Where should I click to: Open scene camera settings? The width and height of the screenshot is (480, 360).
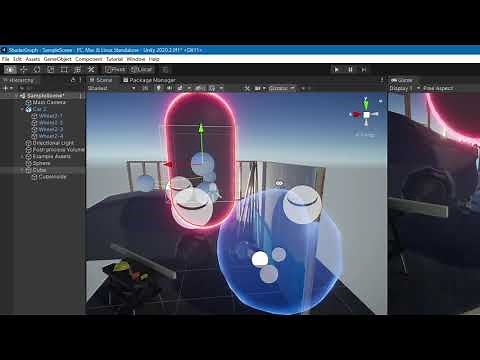pyautogui.click(x=257, y=88)
